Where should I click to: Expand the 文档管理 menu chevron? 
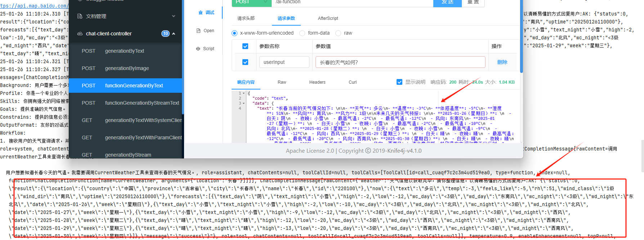coord(174,16)
